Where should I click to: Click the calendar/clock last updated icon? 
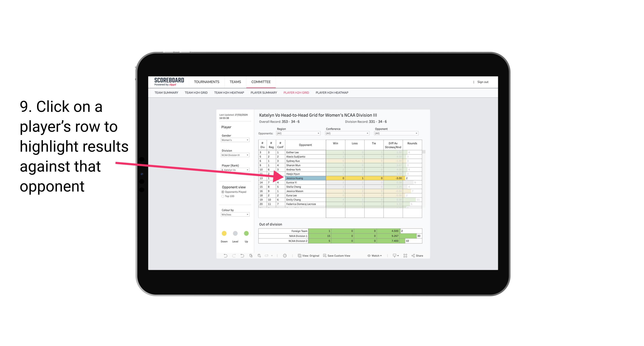285,256
